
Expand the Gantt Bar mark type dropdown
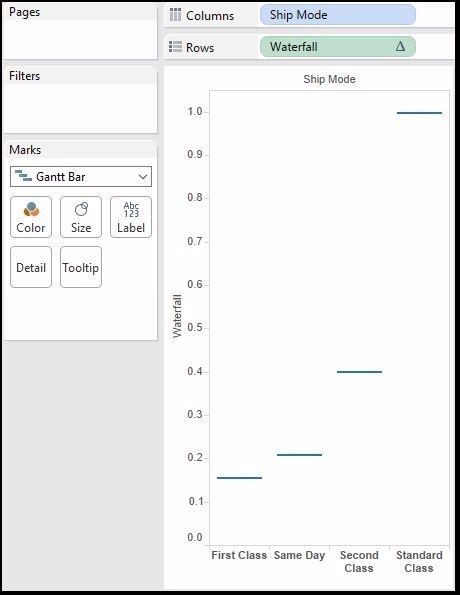(81, 176)
